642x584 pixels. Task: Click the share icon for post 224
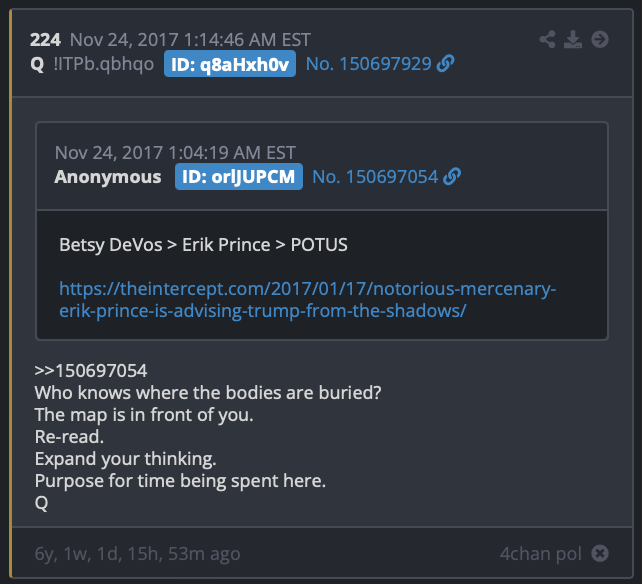pos(547,40)
